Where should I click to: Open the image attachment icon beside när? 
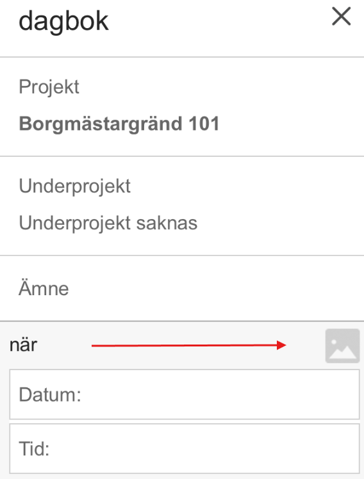(342, 346)
